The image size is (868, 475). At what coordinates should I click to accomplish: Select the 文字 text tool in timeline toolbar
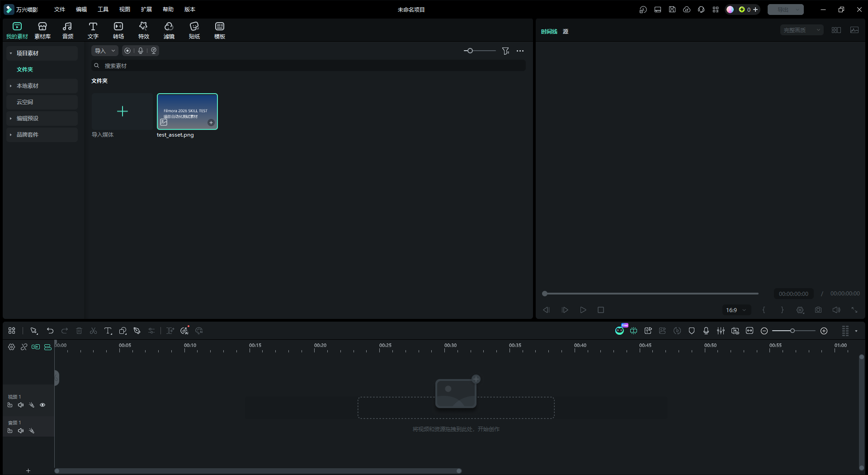click(108, 331)
